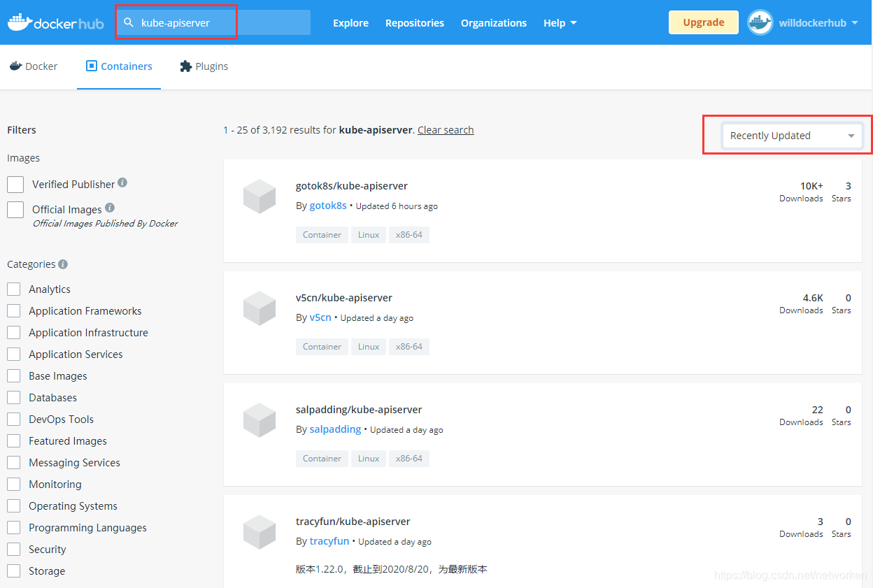Enable the Security filter checkbox
The height and width of the screenshot is (588, 873).
pos(13,550)
